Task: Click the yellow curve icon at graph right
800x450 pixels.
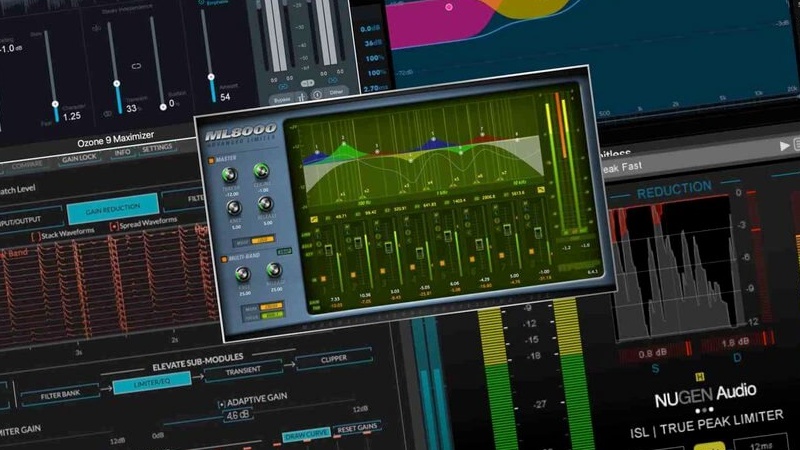Action: (x=541, y=190)
